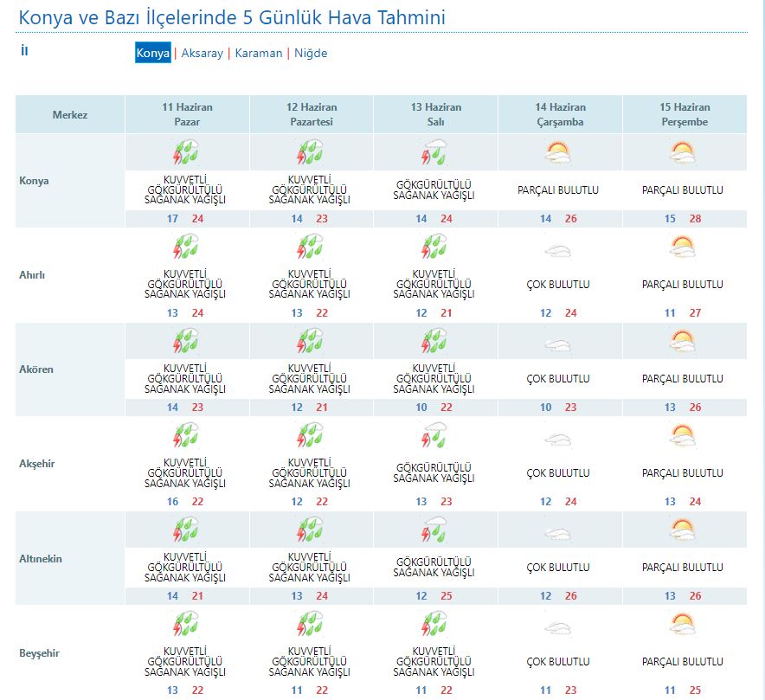The width and height of the screenshot is (765, 700).
Task: Click the 11 Haziran Pazar column header
Action: coord(187,114)
